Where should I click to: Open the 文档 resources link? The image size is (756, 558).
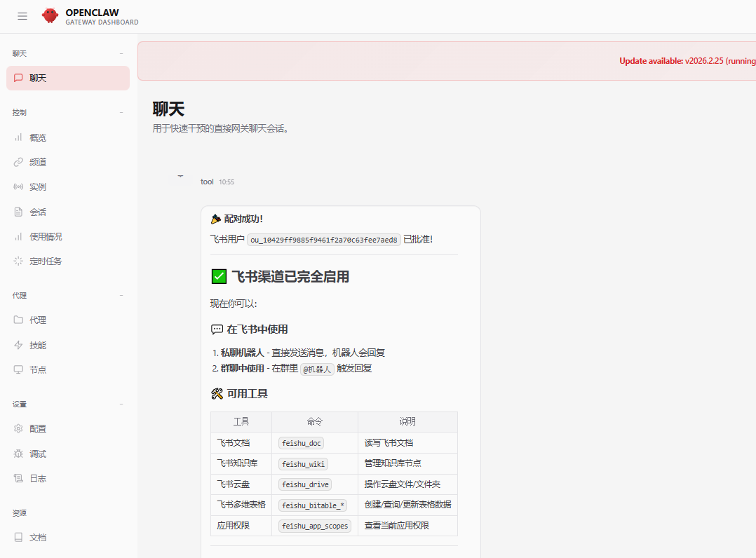(38, 538)
